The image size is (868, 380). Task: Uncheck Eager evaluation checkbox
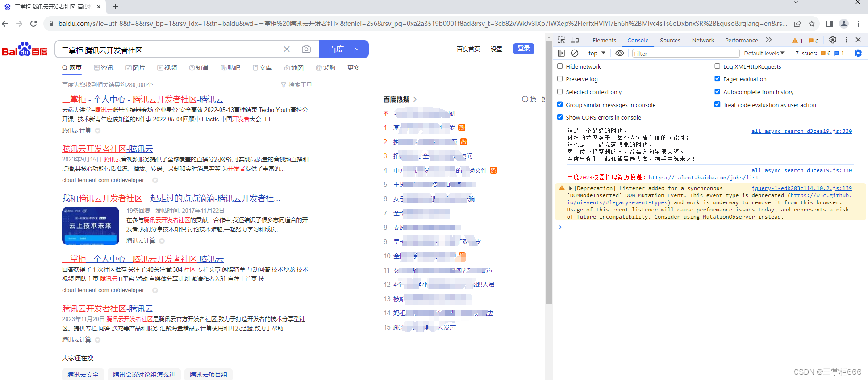[717, 78]
